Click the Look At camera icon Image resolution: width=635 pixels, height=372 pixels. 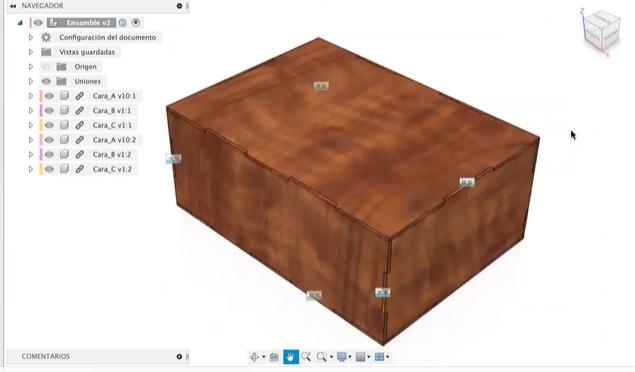[274, 357]
